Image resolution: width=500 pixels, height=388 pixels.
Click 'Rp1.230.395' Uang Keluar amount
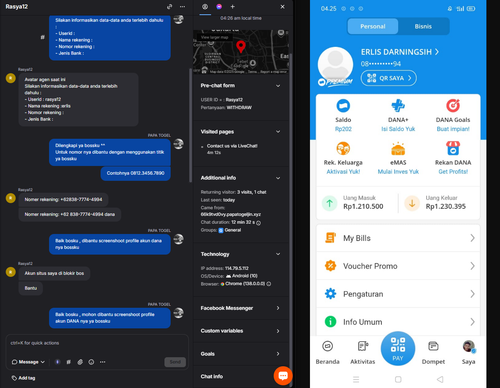pos(446,207)
